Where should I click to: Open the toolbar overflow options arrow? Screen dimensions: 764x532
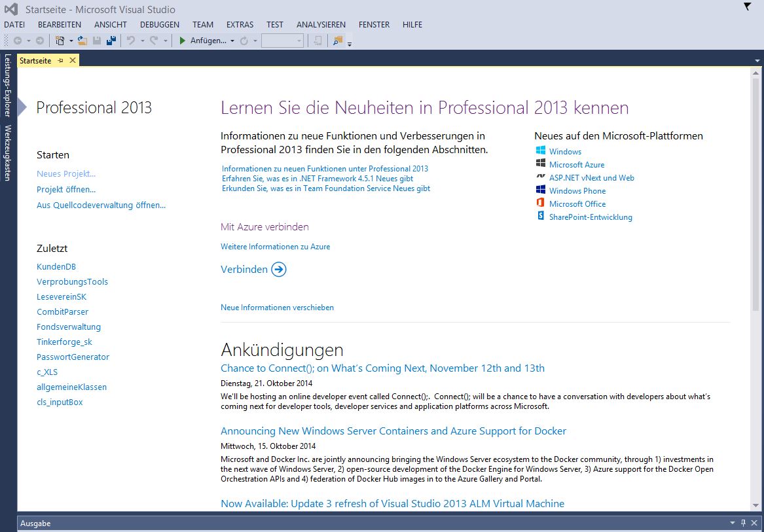tap(350, 43)
